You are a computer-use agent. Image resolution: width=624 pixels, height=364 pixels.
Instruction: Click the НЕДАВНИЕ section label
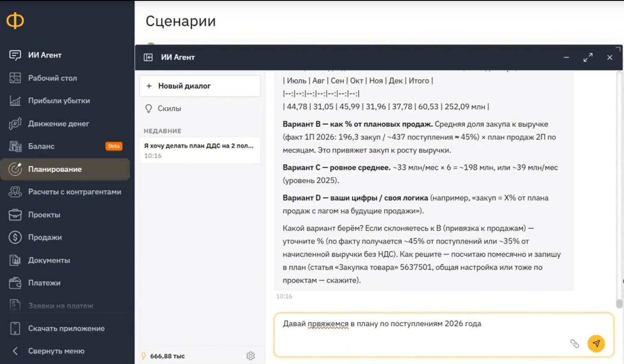coord(163,131)
